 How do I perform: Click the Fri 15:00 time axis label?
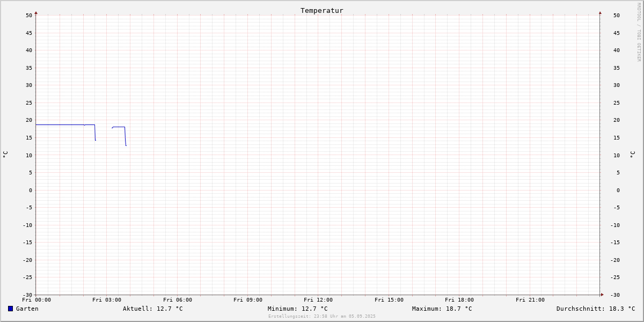pos(389,300)
